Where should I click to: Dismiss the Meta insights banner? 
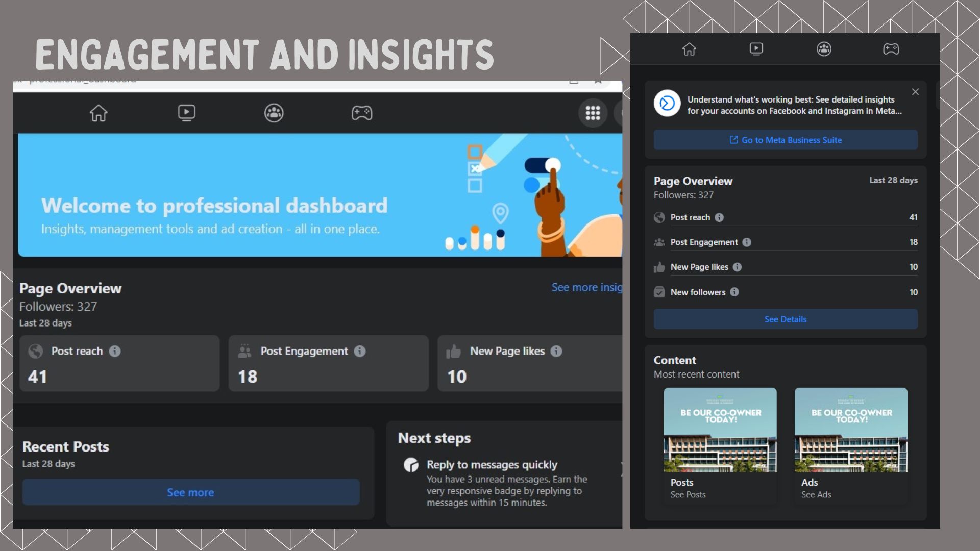click(915, 92)
